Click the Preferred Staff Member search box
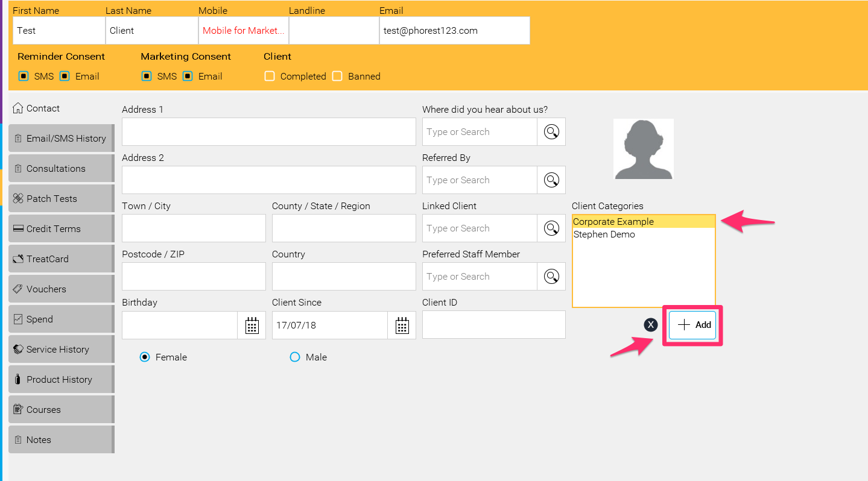Viewport: 868px width, 481px height. pos(480,277)
